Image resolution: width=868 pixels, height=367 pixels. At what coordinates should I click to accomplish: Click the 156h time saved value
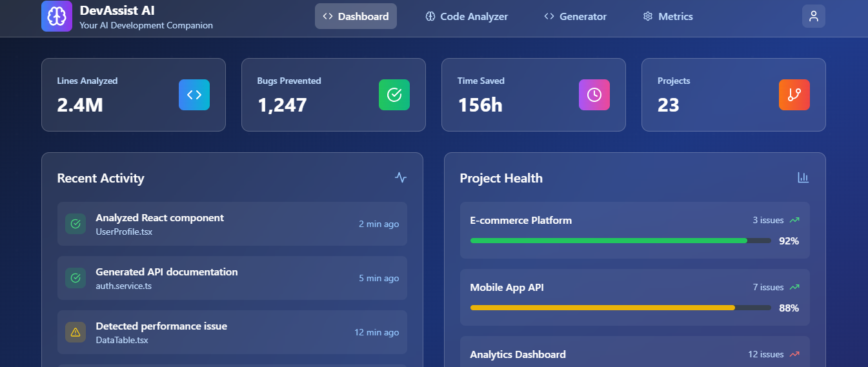(480, 105)
